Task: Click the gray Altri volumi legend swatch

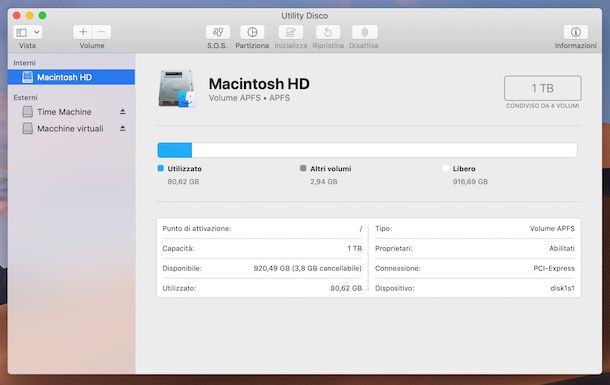Action: (303, 168)
